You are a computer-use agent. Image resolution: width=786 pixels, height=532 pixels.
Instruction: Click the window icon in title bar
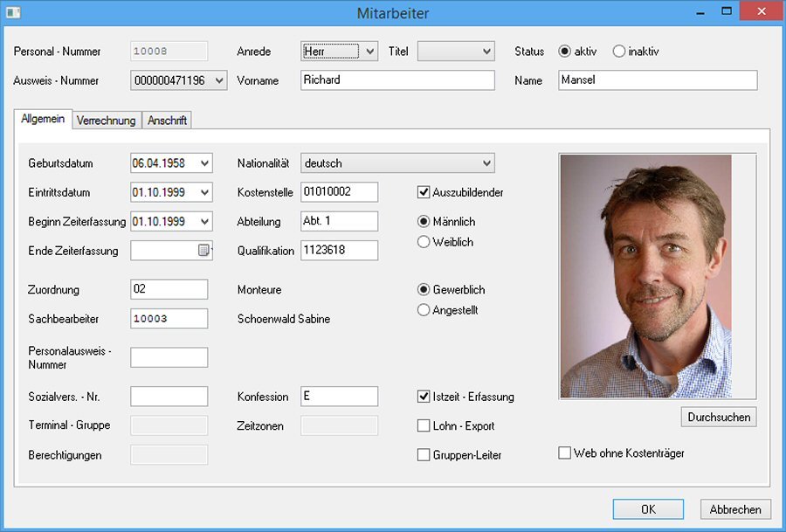[14, 13]
